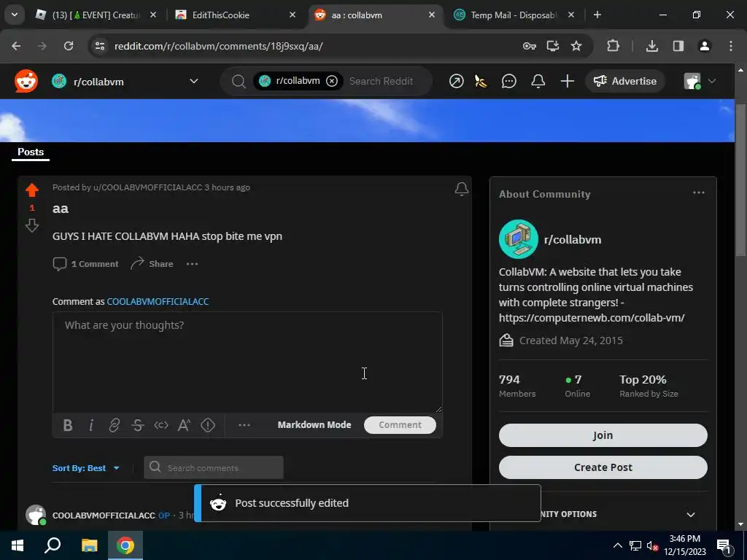Open the tab search dropdown arrow
The image size is (747, 560).
[15, 15]
